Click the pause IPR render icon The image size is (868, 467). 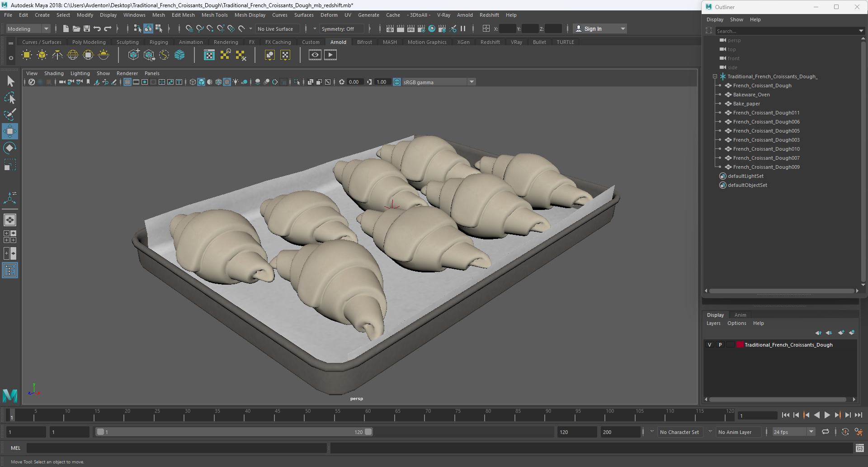[x=463, y=29]
